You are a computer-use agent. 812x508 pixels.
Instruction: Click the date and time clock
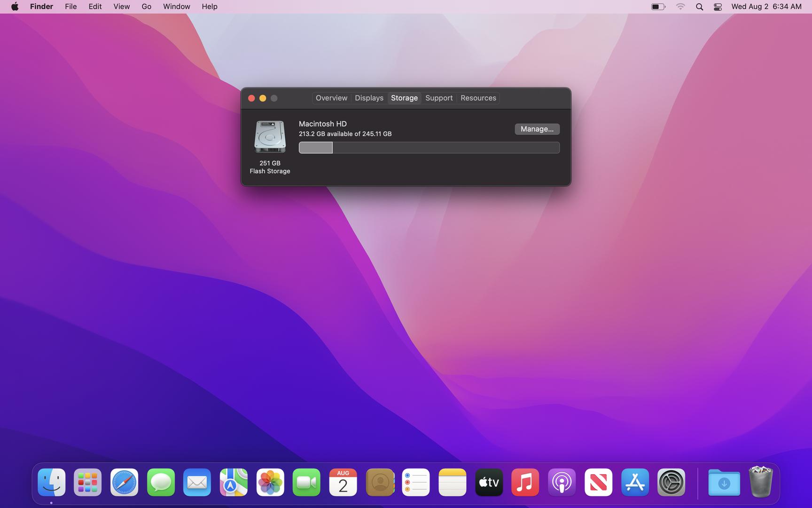[x=766, y=7]
